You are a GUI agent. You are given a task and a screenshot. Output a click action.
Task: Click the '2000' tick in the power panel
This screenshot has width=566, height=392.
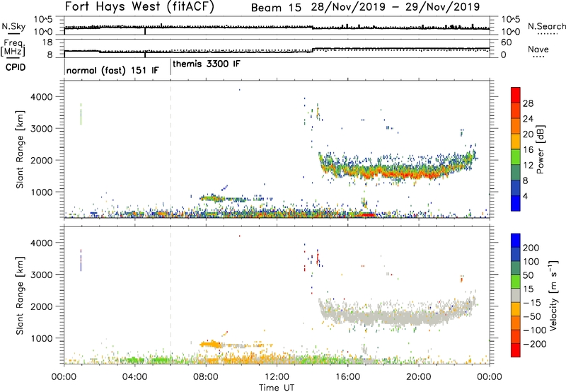[x=42, y=160]
